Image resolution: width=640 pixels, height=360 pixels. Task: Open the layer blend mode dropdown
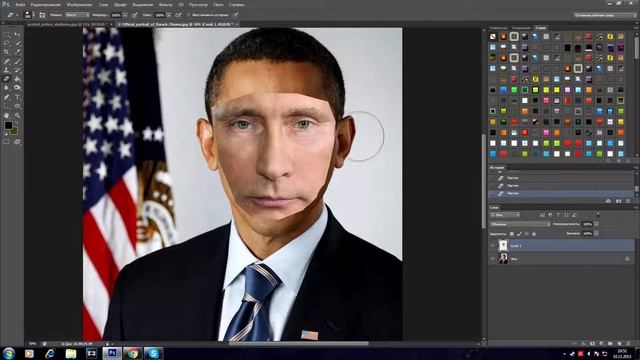(x=520, y=224)
